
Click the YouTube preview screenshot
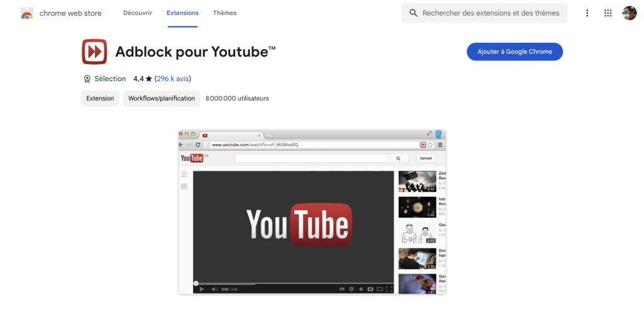point(312,211)
